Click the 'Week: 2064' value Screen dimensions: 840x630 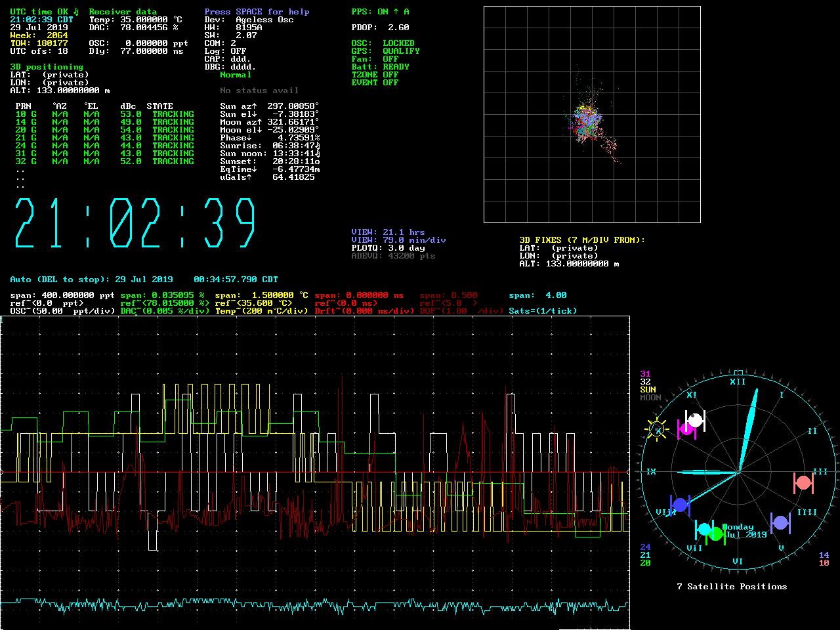(x=39, y=35)
